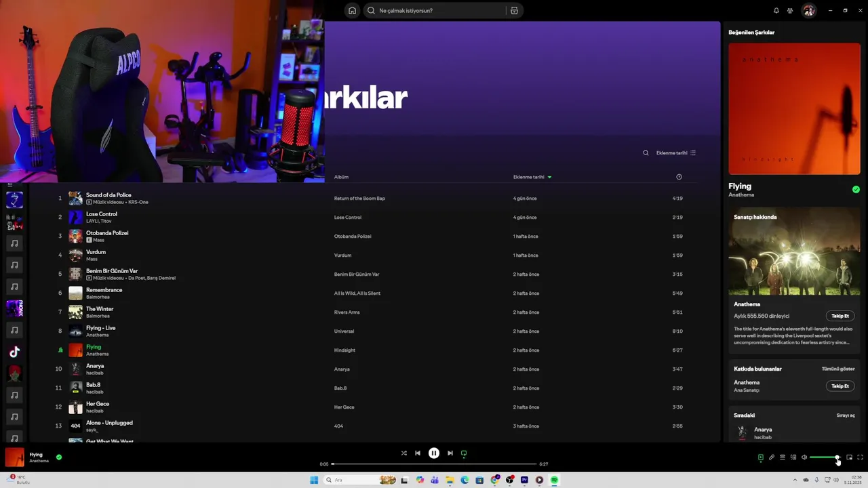Open the All Is Wild, All Is Silent album
Screen dimensions: 868x488
click(357, 293)
